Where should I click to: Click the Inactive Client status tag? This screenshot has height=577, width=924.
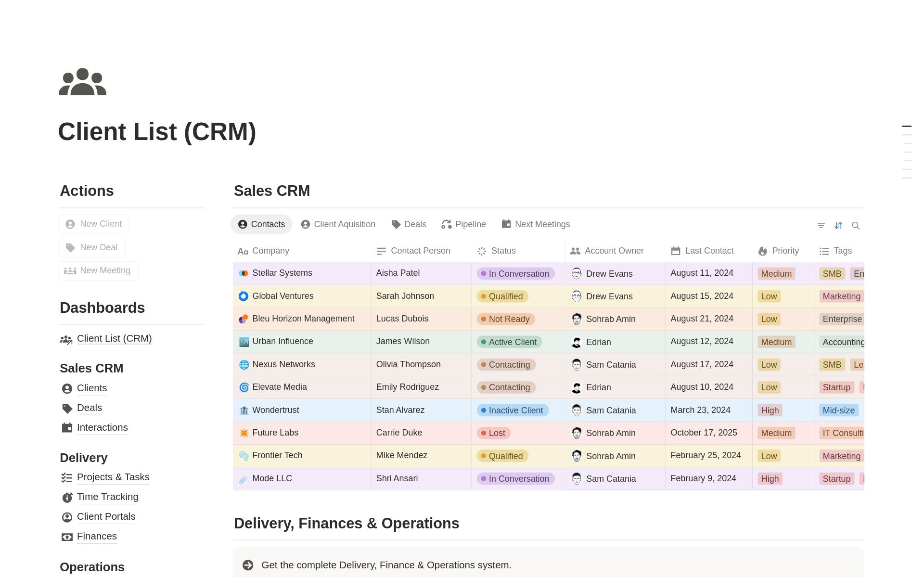pos(513,410)
